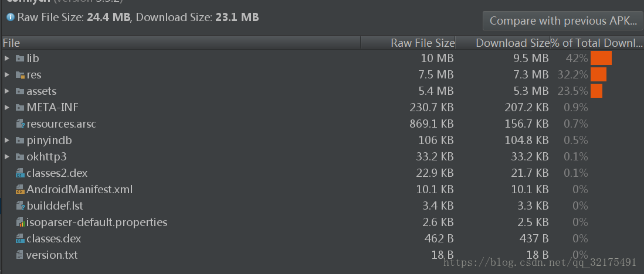Click the builddef.lst file icon
Image resolution: width=644 pixels, height=274 pixels.
20,206
